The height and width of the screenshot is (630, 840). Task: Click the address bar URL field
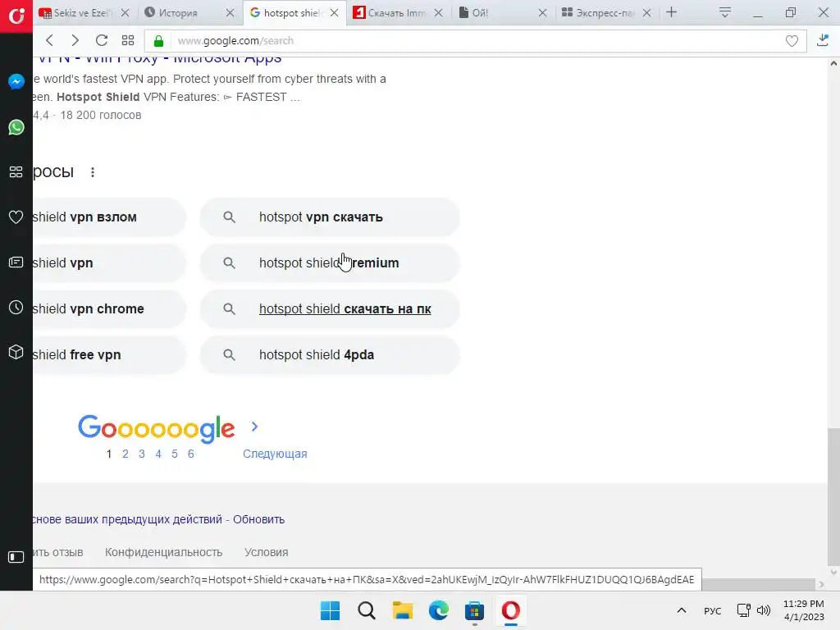[x=477, y=41]
